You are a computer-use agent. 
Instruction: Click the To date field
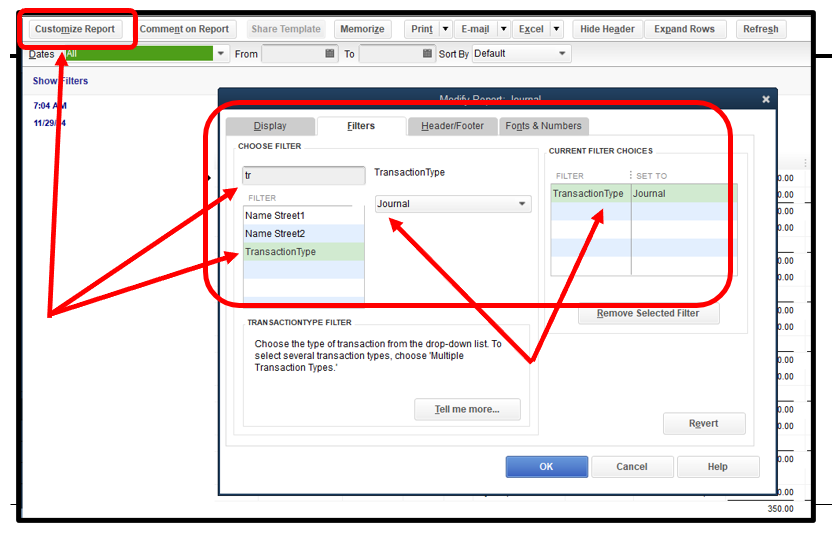(x=391, y=54)
